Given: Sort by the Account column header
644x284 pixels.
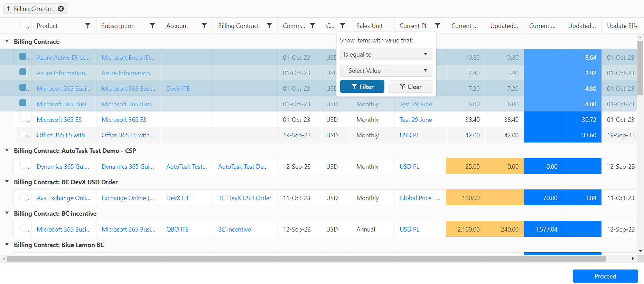Looking at the screenshot, I should 177,26.
